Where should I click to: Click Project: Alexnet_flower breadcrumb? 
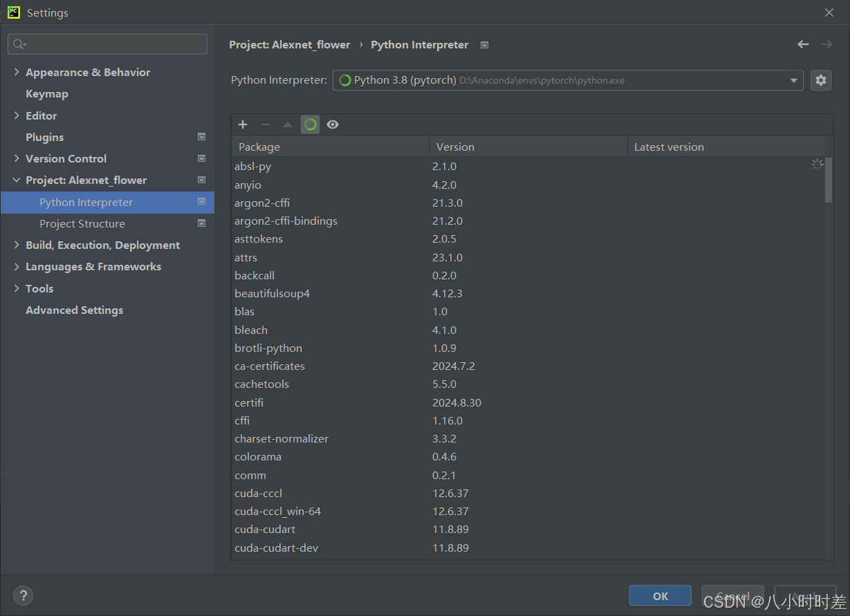pyautogui.click(x=290, y=45)
